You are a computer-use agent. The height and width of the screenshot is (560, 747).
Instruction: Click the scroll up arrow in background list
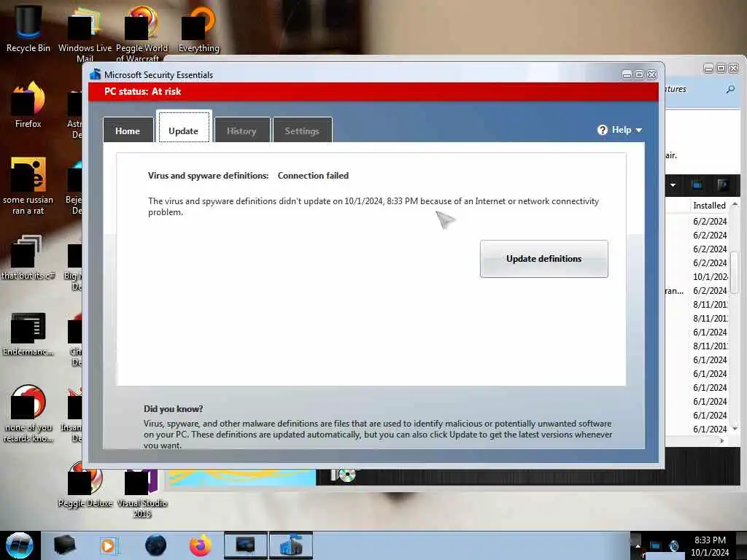click(x=735, y=205)
